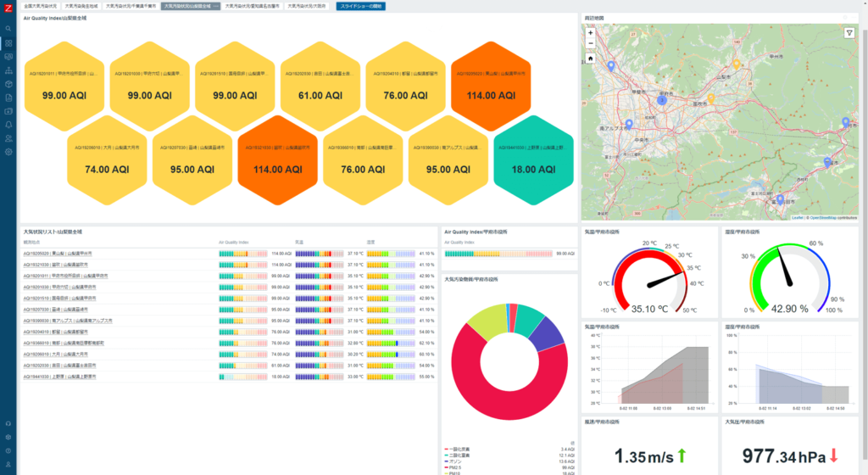This screenshot has height=475, width=868.
Task: Click the red down arrow beside 977.34 hPa
Action: pyautogui.click(x=834, y=455)
